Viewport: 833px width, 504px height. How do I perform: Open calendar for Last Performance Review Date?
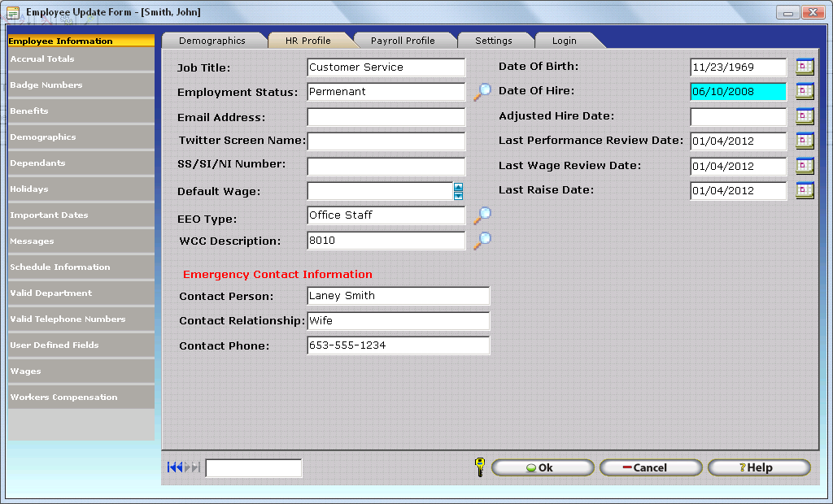click(805, 141)
